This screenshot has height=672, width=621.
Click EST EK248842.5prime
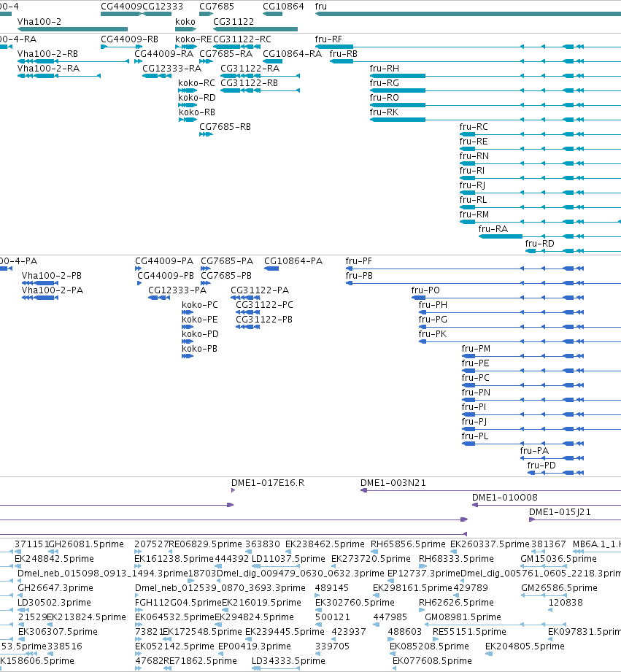point(54,559)
